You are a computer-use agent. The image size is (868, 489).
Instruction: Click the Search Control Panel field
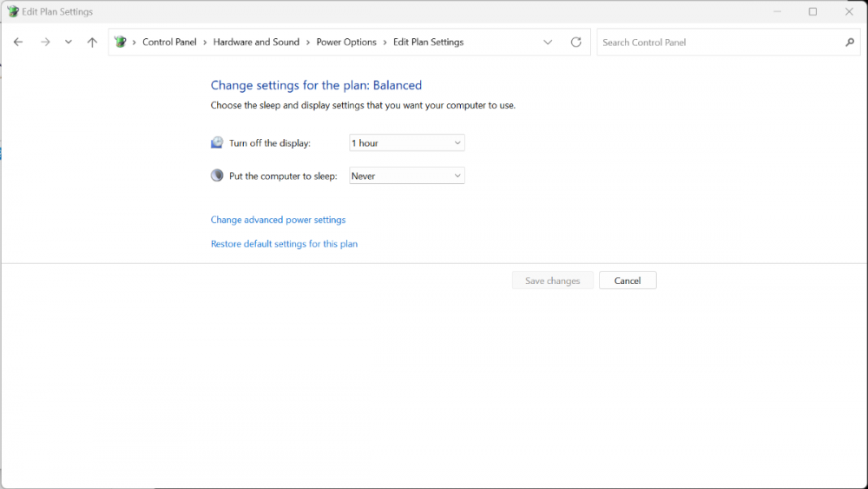point(720,42)
